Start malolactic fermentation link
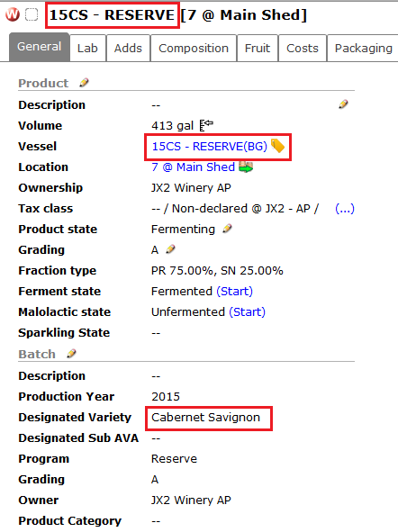This screenshot has width=398, height=532. pyautogui.click(x=247, y=311)
